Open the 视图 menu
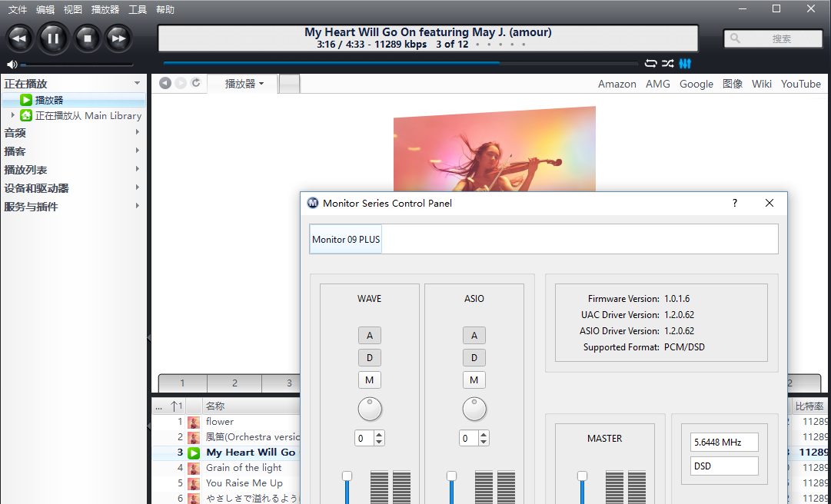This screenshot has height=504, width=831. click(73, 10)
